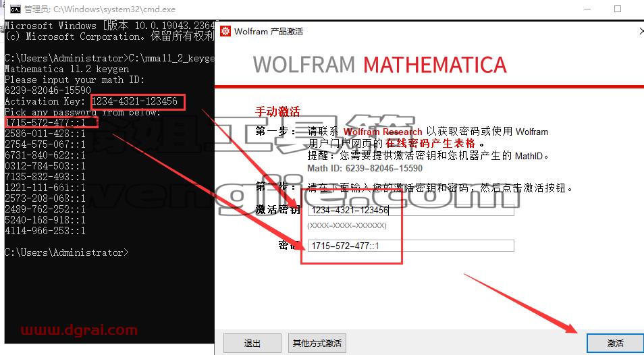Open 其他方式激活 options
Image resolution: width=644 pixels, height=355 pixels.
click(x=317, y=343)
